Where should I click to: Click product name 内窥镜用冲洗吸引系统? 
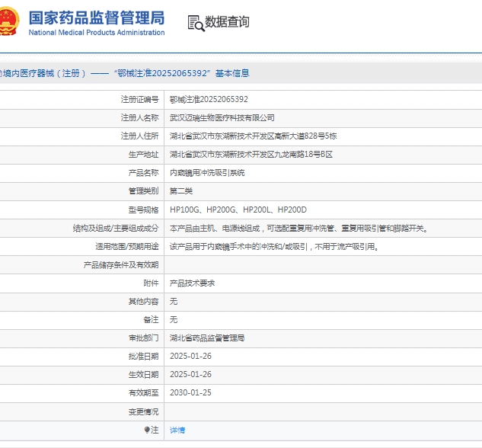pos(207,173)
